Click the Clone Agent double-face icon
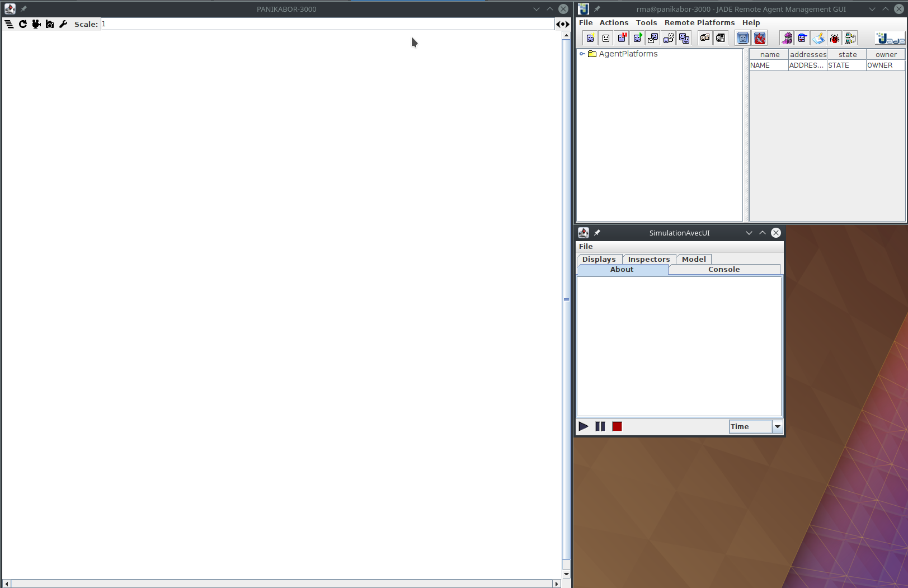 (684, 38)
